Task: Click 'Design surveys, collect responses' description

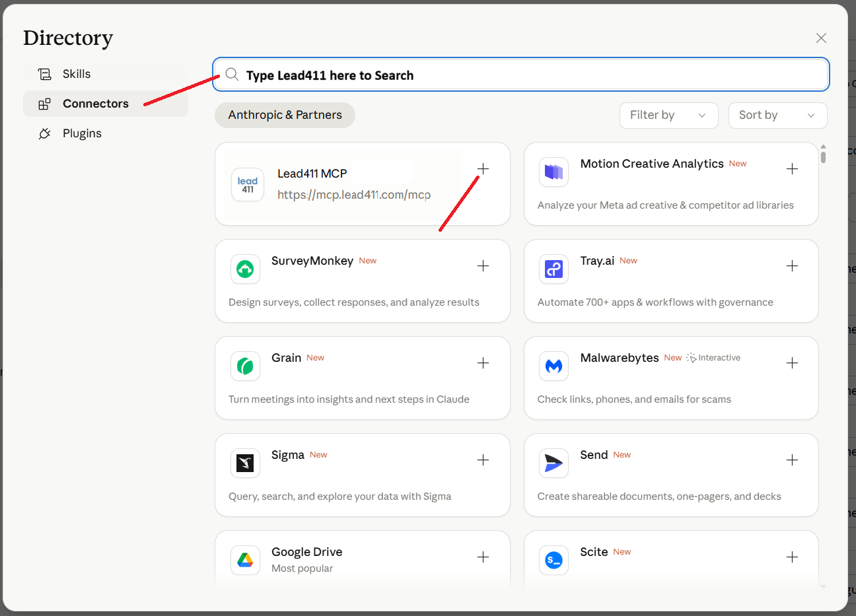Action: click(354, 302)
